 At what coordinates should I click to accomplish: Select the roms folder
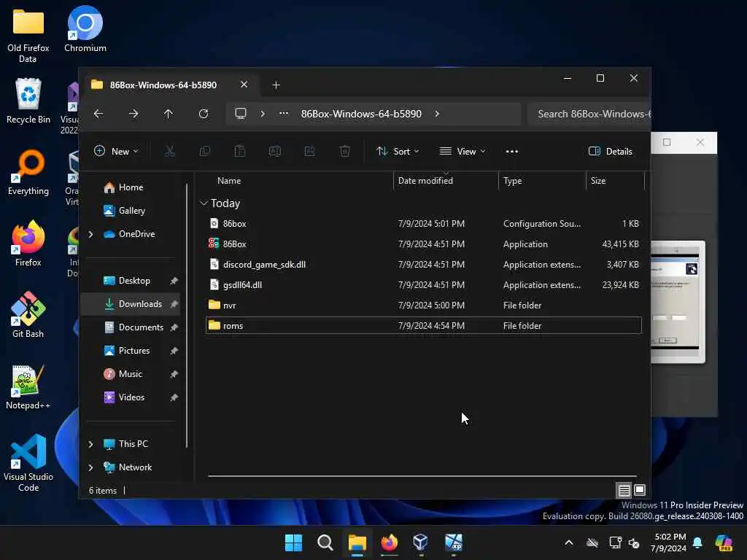click(x=424, y=326)
